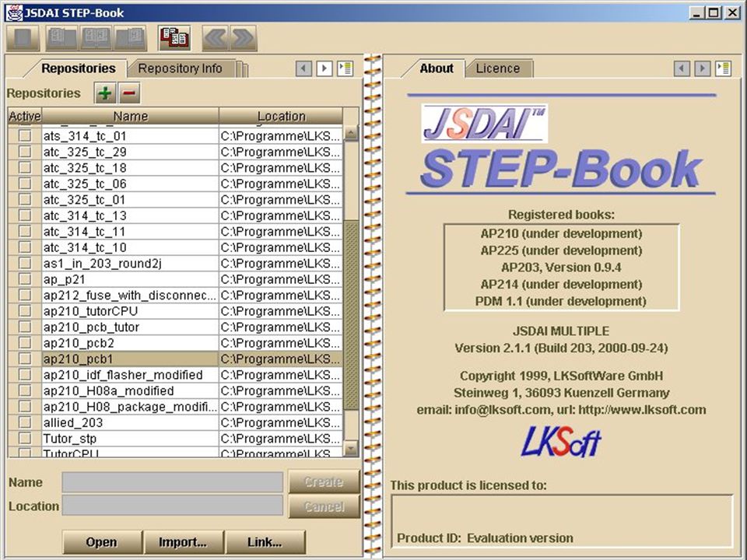Image resolution: width=747 pixels, height=560 pixels.
Task: Click left panel previous-tab arrow
Action: 303,68
